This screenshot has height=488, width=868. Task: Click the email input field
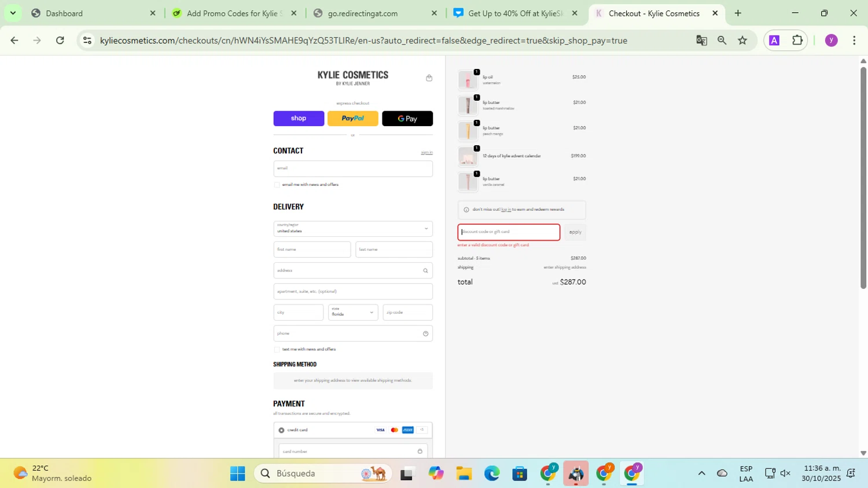point(353,168)
